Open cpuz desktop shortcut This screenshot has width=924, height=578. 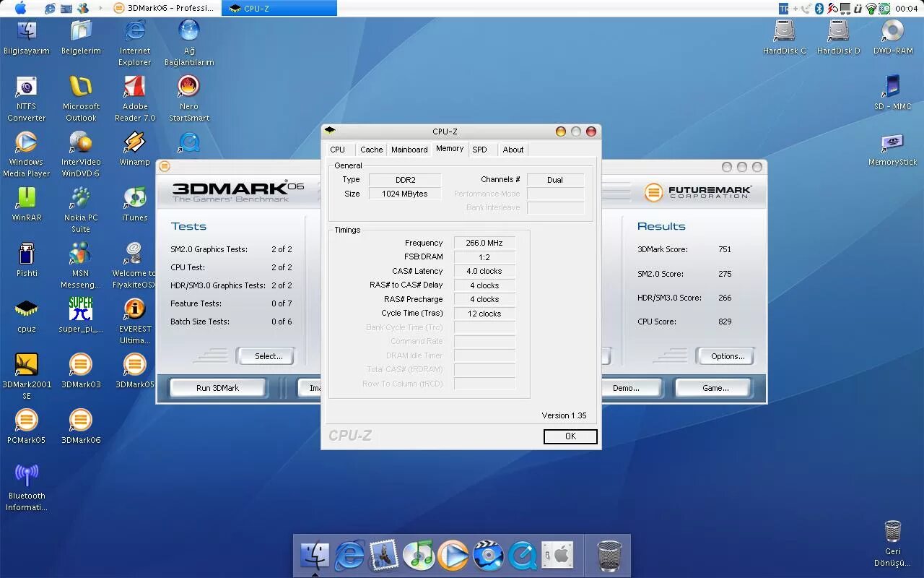click(27, 309)
